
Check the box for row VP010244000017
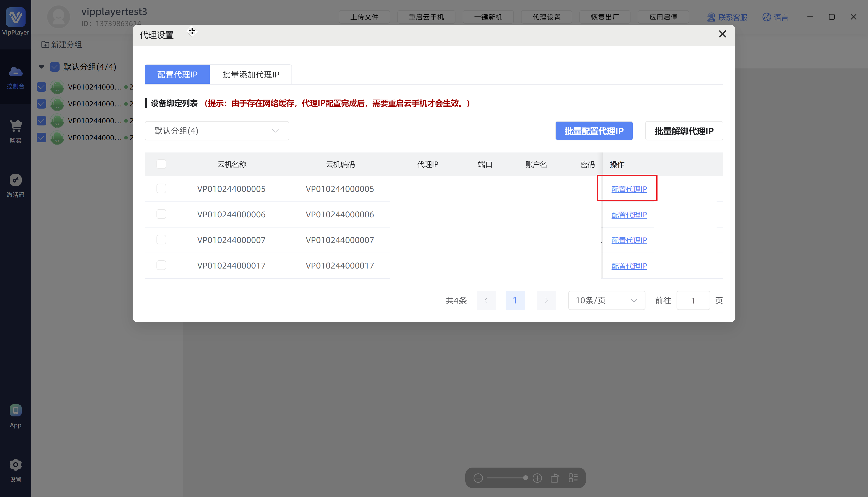[x=161, y=265]
